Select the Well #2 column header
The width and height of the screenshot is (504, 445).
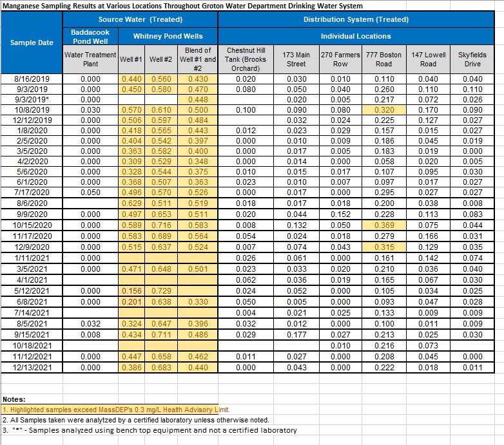[160, 59]
